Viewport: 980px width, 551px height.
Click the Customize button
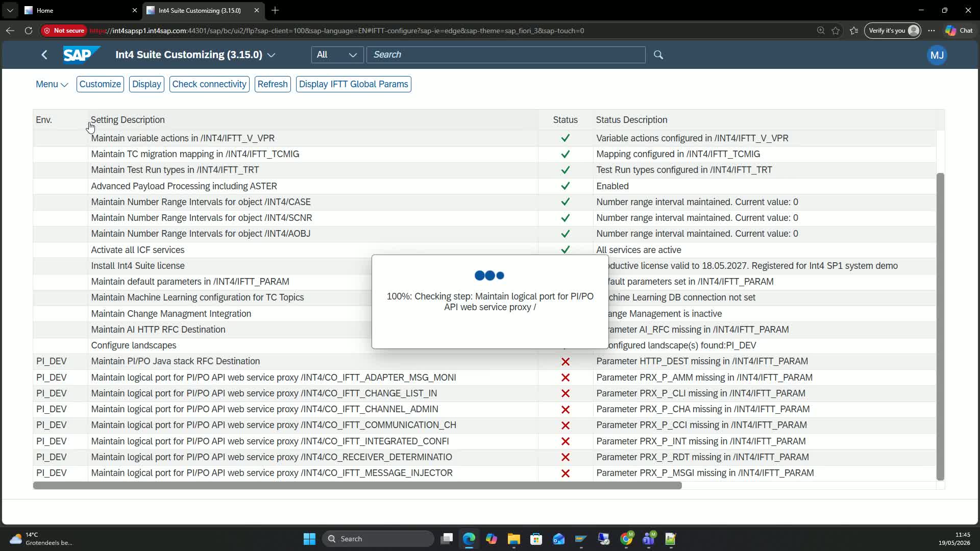point(100,84)
